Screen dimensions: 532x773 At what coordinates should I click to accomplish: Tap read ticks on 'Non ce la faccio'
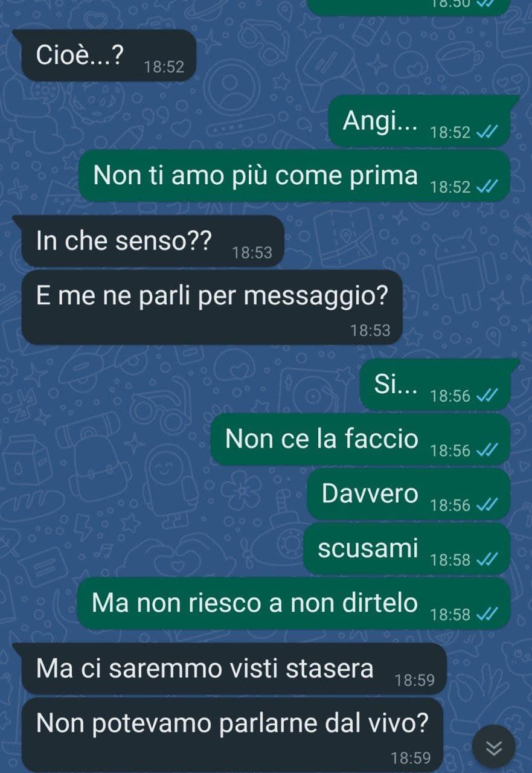click(487, 450)
